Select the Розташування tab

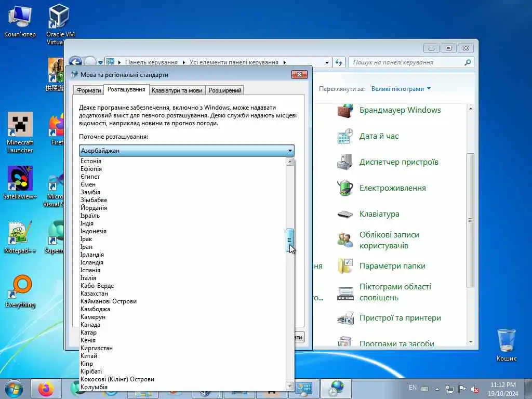click(126, 89)
